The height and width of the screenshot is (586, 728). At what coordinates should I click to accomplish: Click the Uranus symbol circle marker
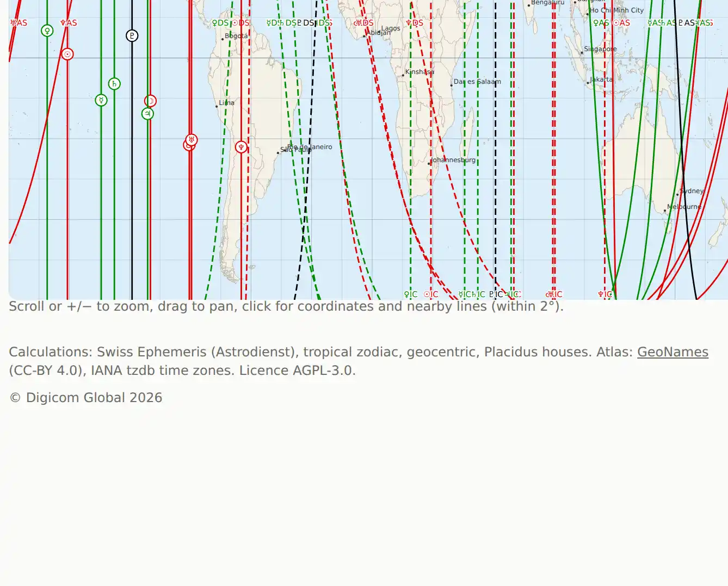192,140
